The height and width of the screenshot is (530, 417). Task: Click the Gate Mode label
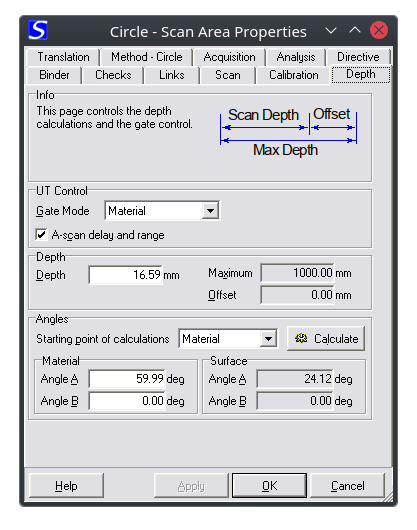click(63, 211)
